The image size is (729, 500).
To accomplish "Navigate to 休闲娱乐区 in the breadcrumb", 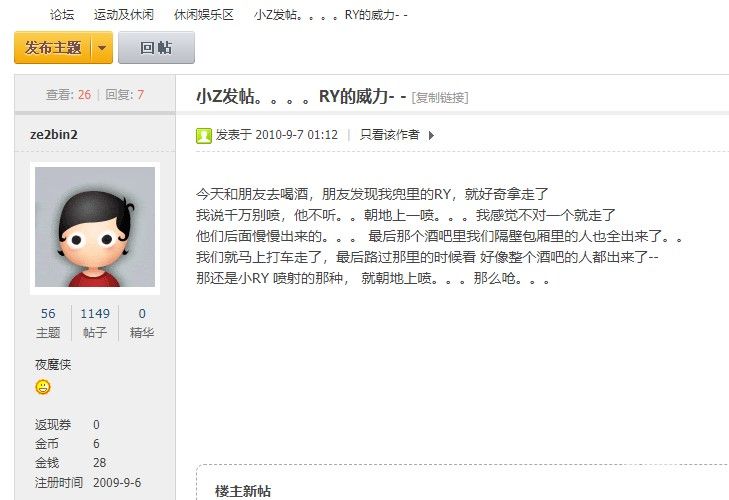I will click(204, 15).
